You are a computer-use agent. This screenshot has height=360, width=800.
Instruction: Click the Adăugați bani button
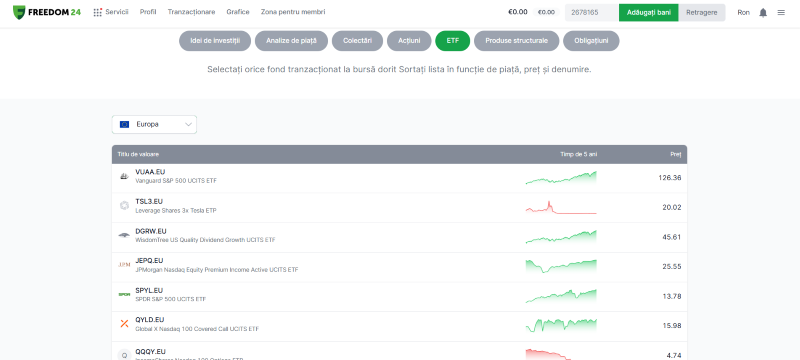pyautogui.click(x=648, y=12)
